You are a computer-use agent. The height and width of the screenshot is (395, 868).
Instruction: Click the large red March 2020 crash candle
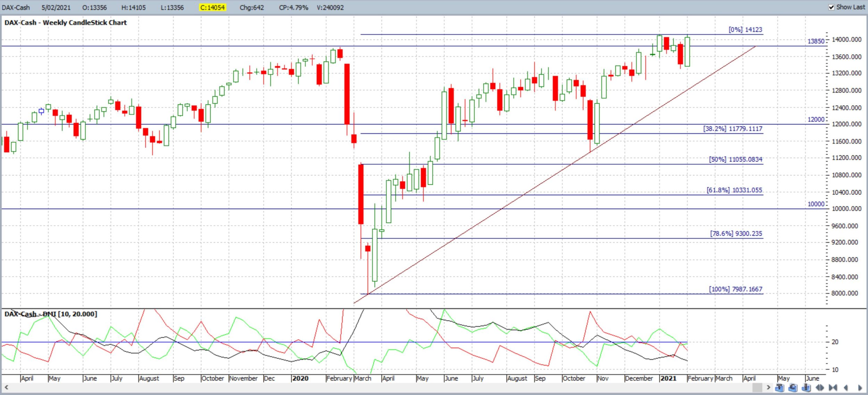tap(361, 194)
